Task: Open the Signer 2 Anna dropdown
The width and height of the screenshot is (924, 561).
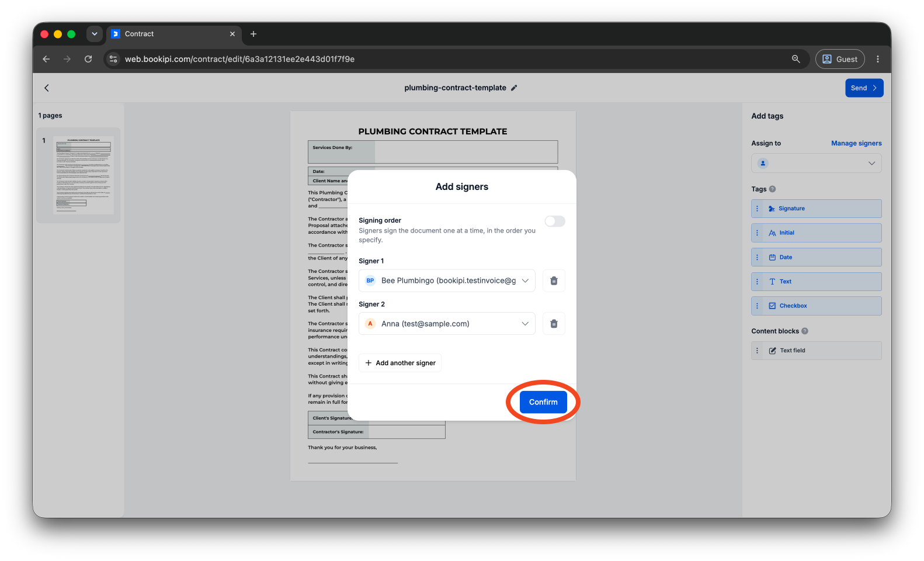Action: [447, 324]
